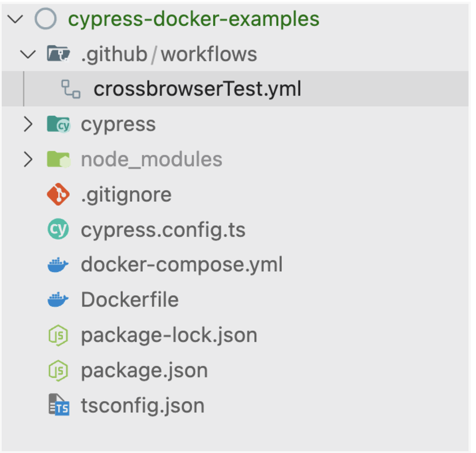Select the crossbrowserTest.yml file entry
Viewport: 476px width, 453px height.
[x=198, y=89]
